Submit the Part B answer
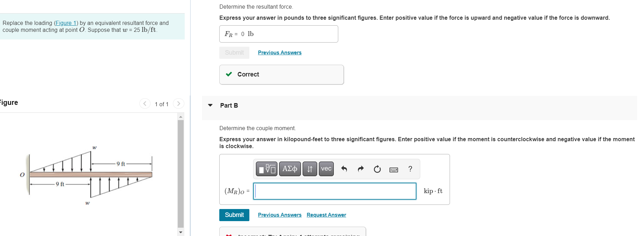 click(x=234, y=215)
